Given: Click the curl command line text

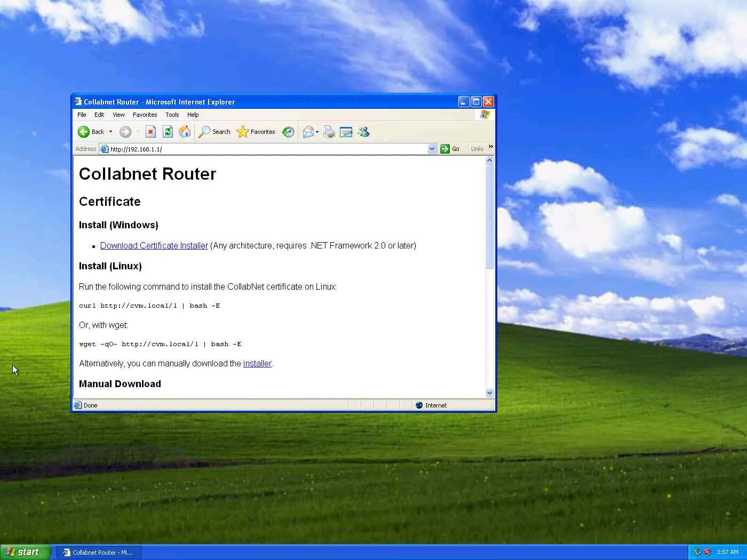Looking at the screenshot, I should (x=149, y=306).
